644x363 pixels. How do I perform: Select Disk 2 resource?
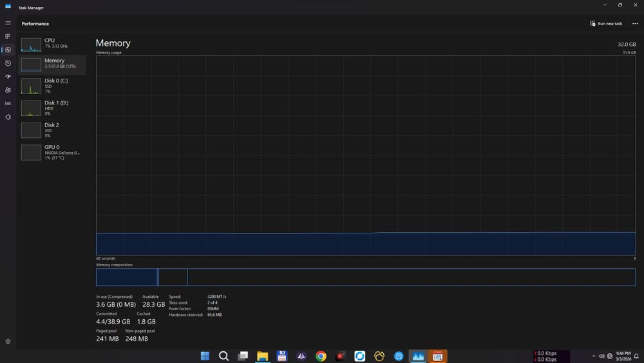[52, 130]
